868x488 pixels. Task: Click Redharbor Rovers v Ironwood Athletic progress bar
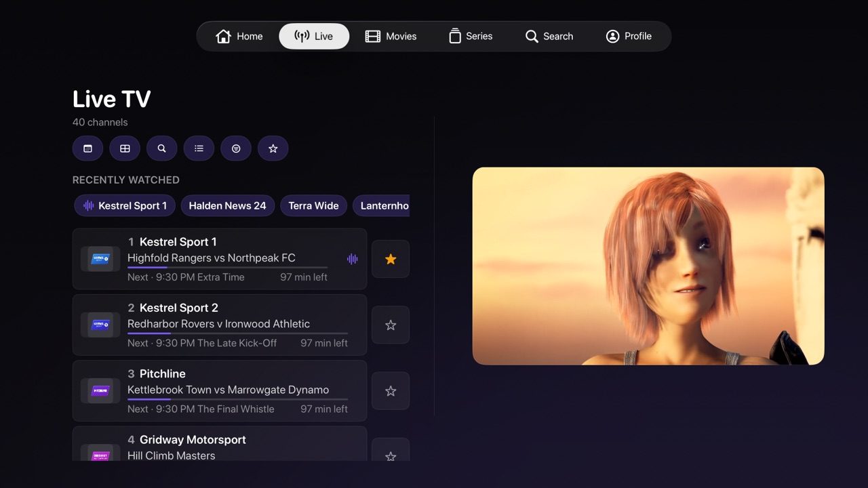(x=238, y=333)
